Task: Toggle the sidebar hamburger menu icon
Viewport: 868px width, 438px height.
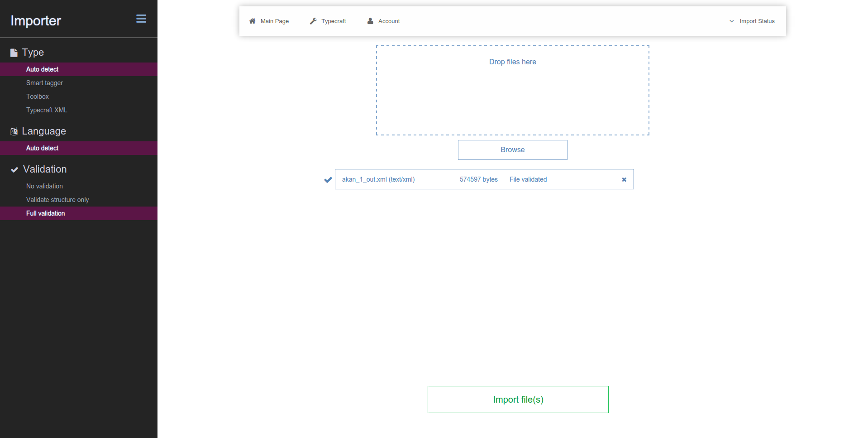Action: coord(141,19)
